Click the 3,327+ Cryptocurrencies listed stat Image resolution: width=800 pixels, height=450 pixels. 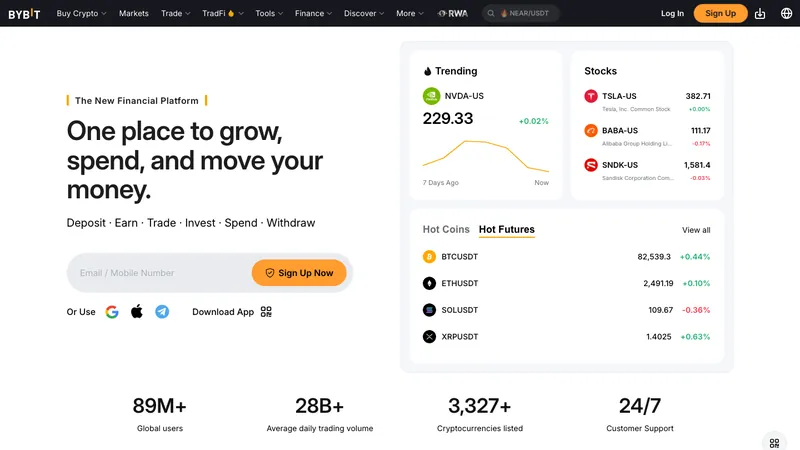480,414
